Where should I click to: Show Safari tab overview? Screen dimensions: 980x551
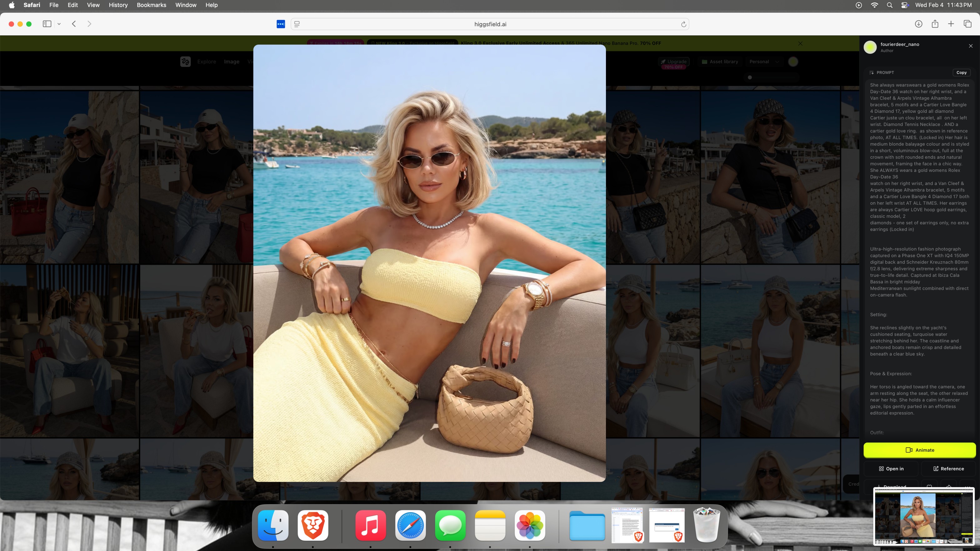click(967, 24)
